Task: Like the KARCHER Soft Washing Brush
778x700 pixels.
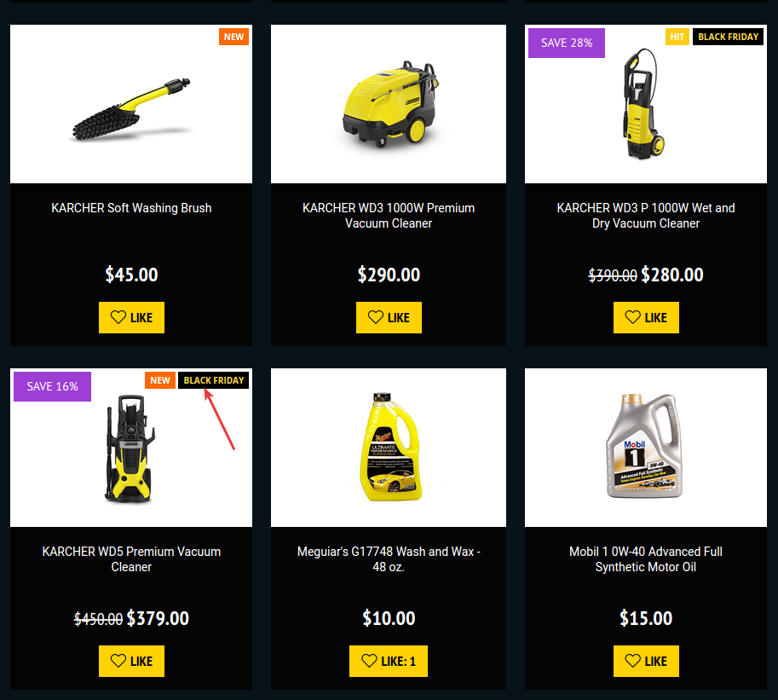Action: click(x=131, y=317)
